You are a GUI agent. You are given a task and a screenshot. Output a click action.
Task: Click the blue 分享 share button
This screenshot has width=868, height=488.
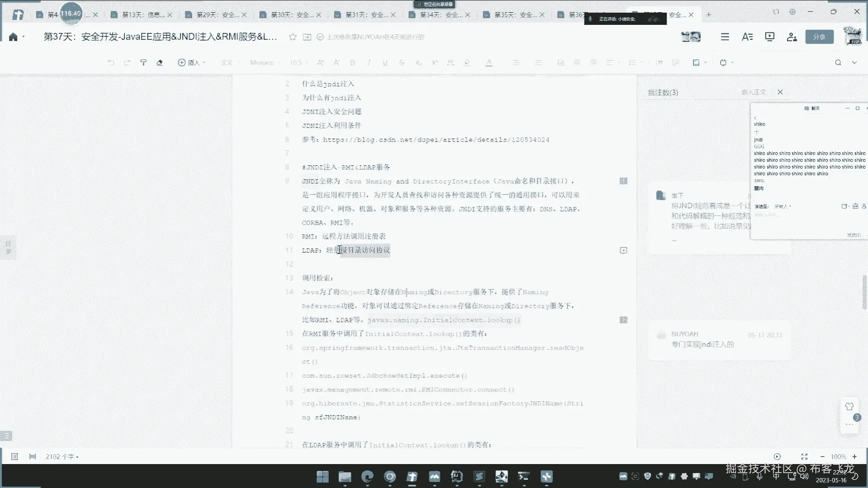(819, 37)
